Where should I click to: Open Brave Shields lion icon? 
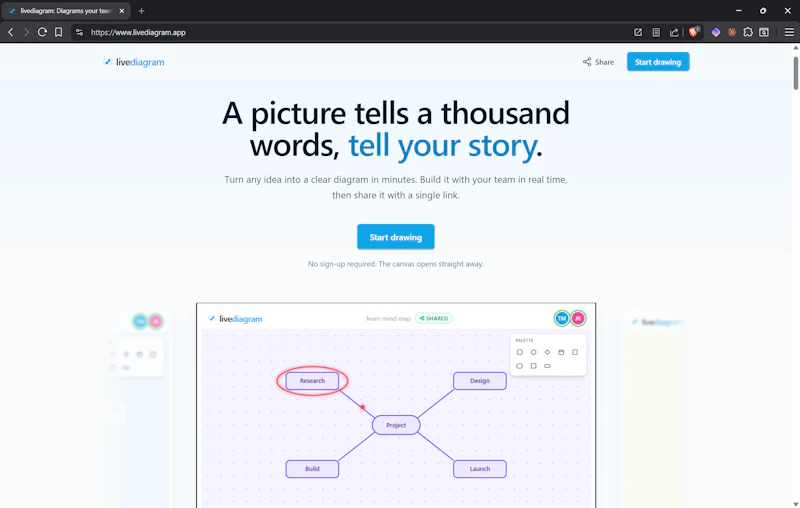click(x=693, y=32)
